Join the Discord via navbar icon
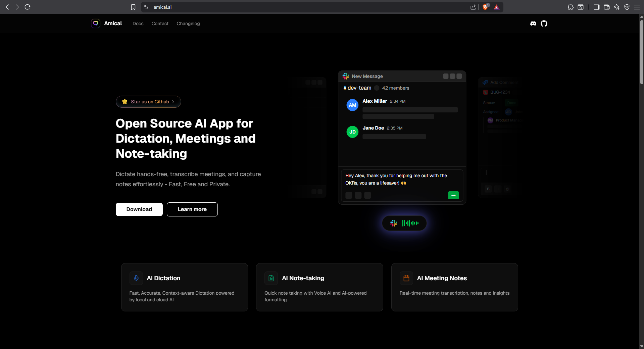 [533, 23]
